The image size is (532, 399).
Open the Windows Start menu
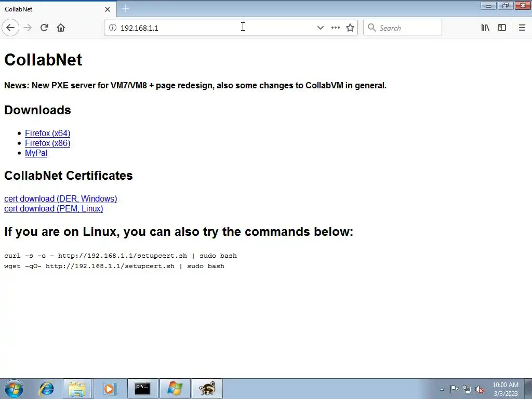pyautogui.click(x=14, y=389)
